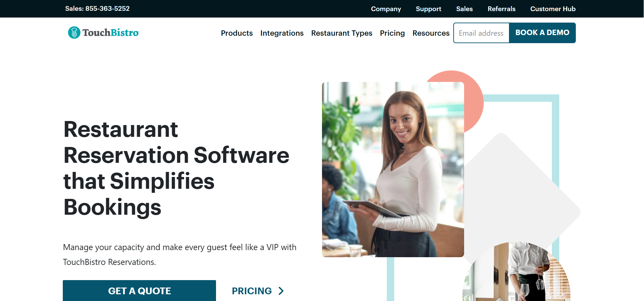
Task: Click the BOOK A DEMO button
Action: (542, 33)
